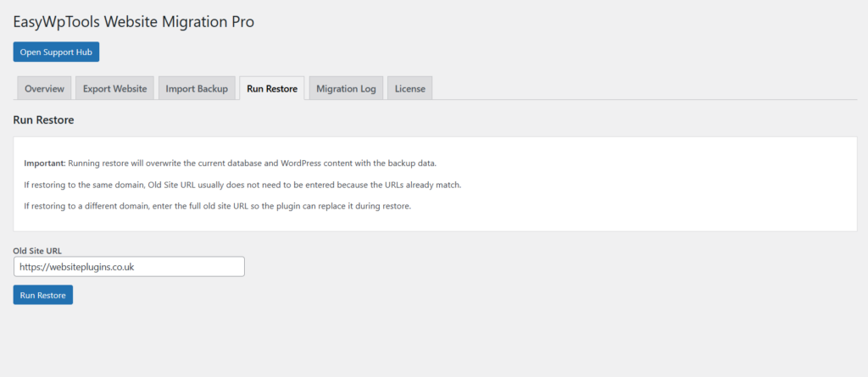Open the Support Hub button
Viewport: 868px width, 377px height.
tap(56, 52)
